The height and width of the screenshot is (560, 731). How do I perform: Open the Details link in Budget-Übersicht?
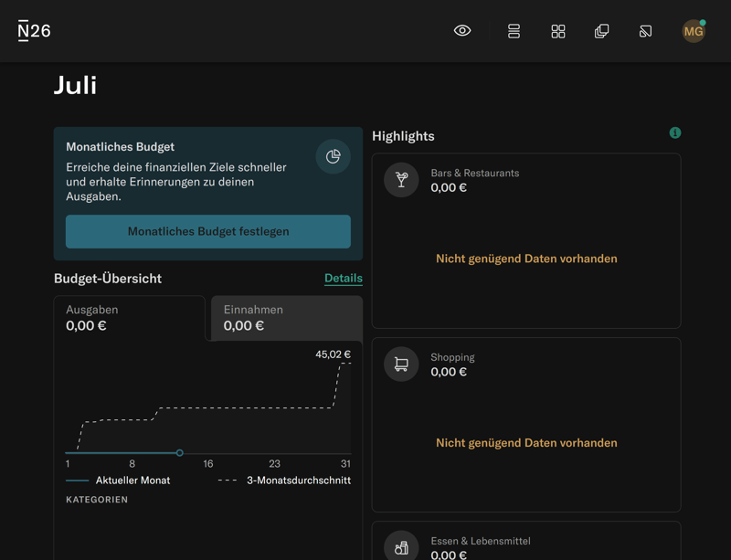344,279
